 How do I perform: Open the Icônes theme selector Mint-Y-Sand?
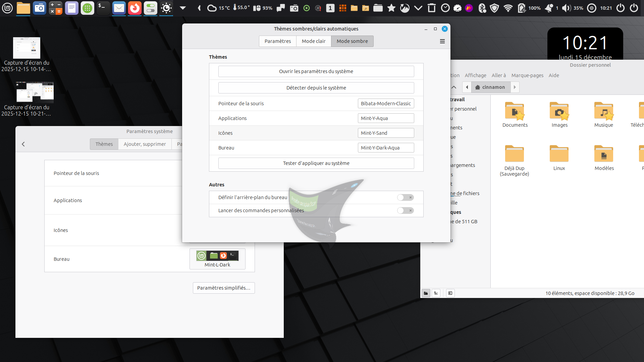point(386,133)
